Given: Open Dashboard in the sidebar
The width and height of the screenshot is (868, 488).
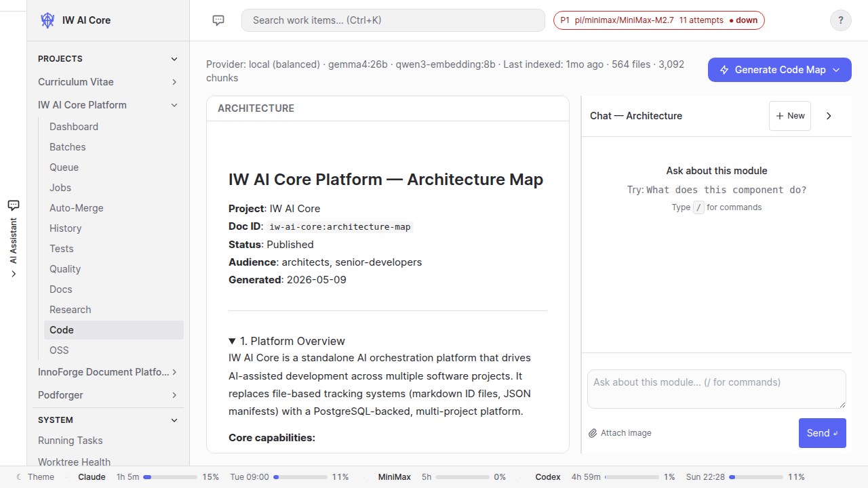Looking at the screenshot, I should 114,127.
